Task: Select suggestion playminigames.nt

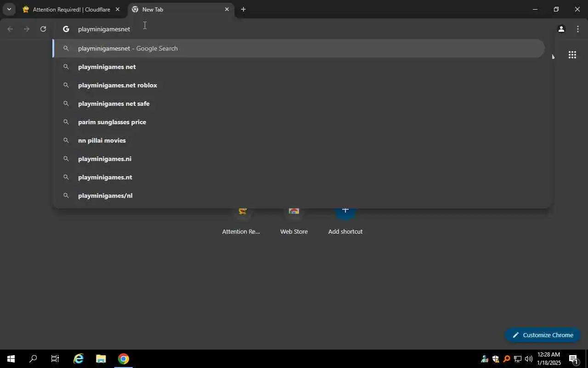Action: point(299,177)
